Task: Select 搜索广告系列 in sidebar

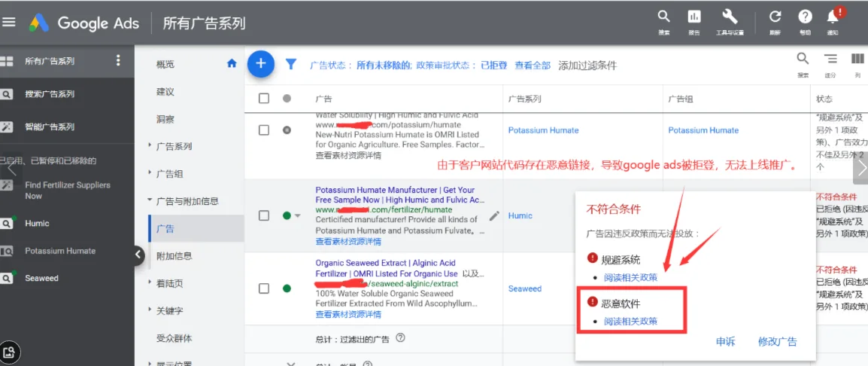Action: 50,93
